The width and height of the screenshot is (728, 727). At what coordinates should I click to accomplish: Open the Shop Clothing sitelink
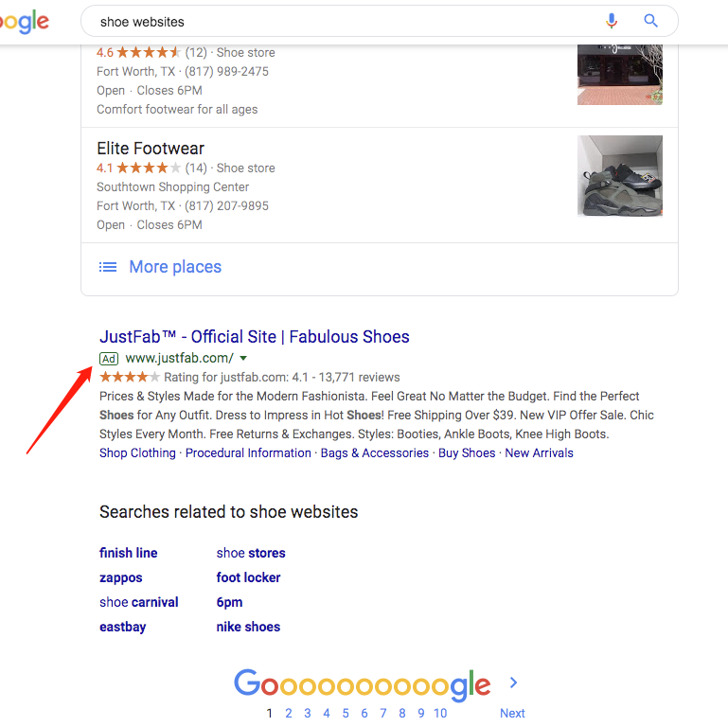(137, 453)
